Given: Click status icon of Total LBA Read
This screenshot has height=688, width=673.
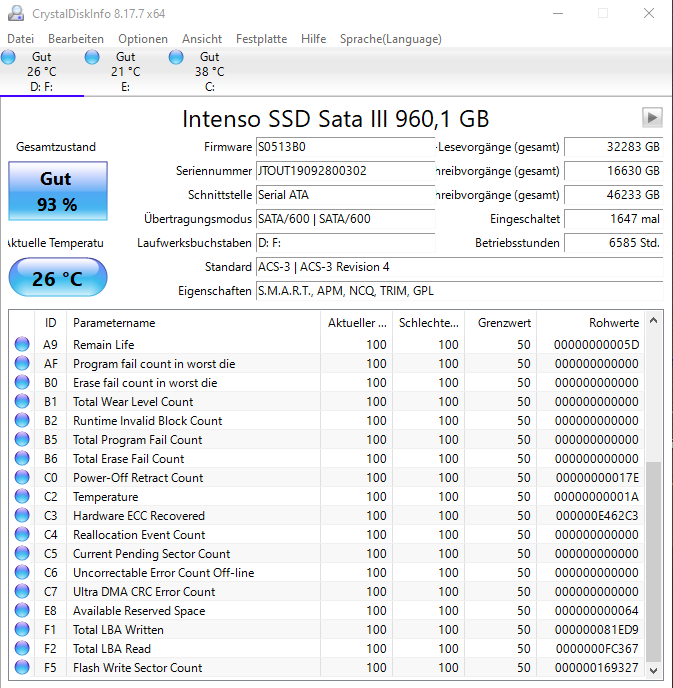Looking at the screenshot, I should click(22, 649).
